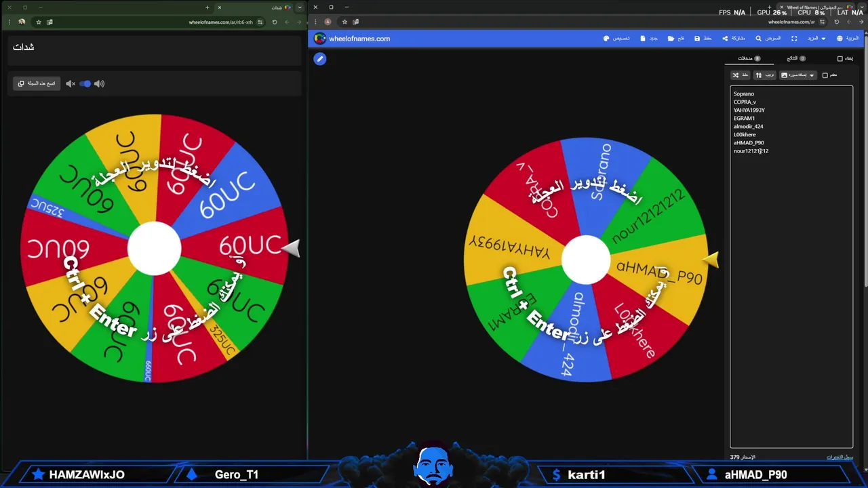868x488 pixels.
Task: Bookmark the left window page with the star
Action: pyautogui.click(x=39, y=22)
